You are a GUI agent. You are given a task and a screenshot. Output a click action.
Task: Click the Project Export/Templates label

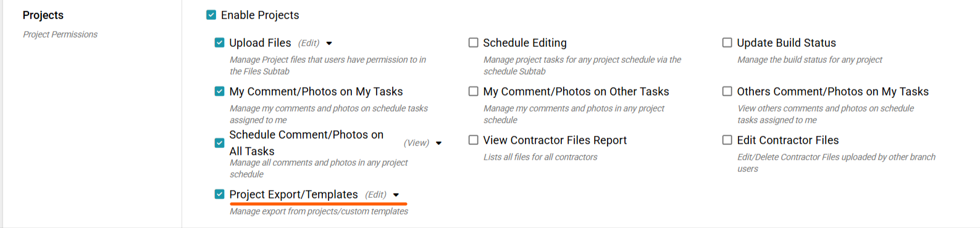tap(293, 194)
